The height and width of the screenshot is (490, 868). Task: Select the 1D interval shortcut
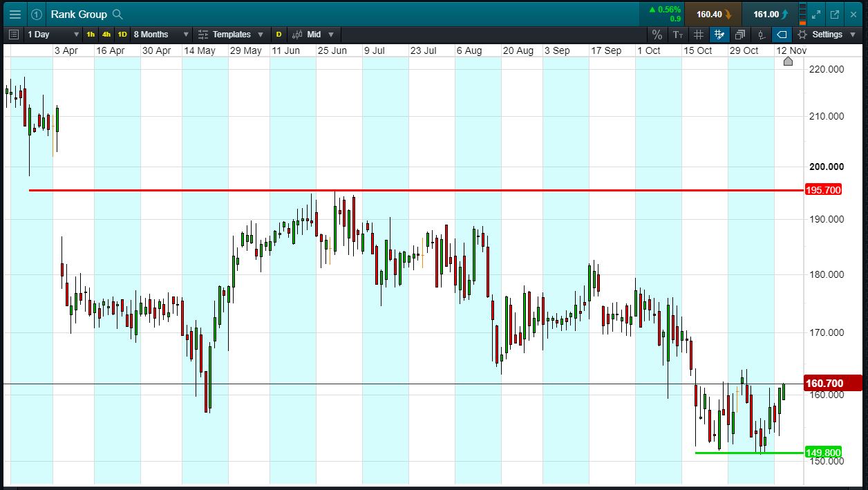[x=122, y=34]
